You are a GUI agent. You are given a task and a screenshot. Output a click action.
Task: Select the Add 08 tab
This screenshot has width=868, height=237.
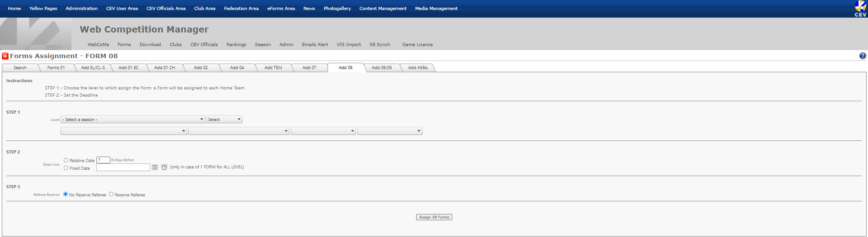[x=346, y=68]
